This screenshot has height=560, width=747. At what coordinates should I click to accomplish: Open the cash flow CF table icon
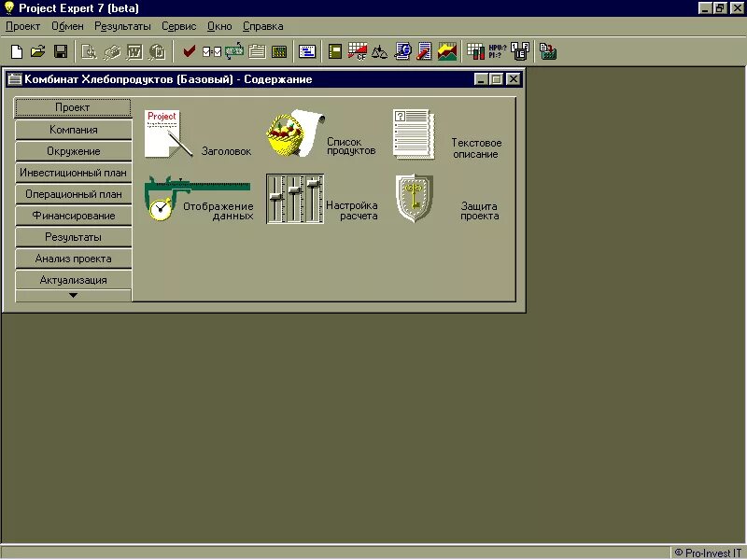click(x=358, y=51)
